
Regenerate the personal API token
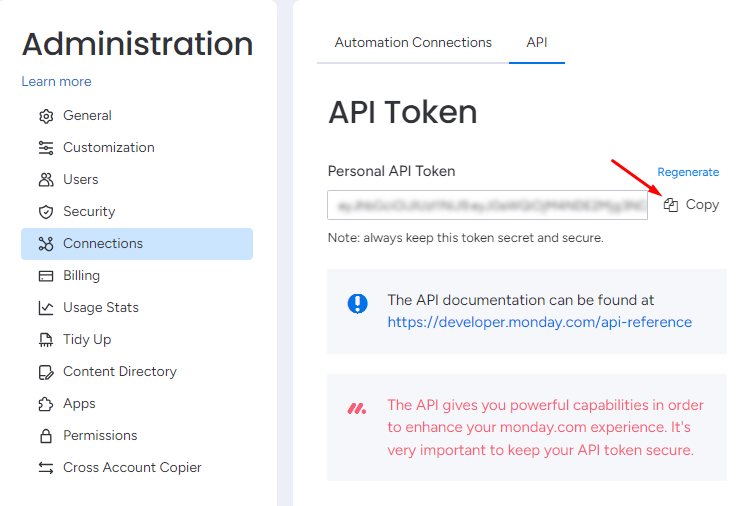(x=688, y=172)
